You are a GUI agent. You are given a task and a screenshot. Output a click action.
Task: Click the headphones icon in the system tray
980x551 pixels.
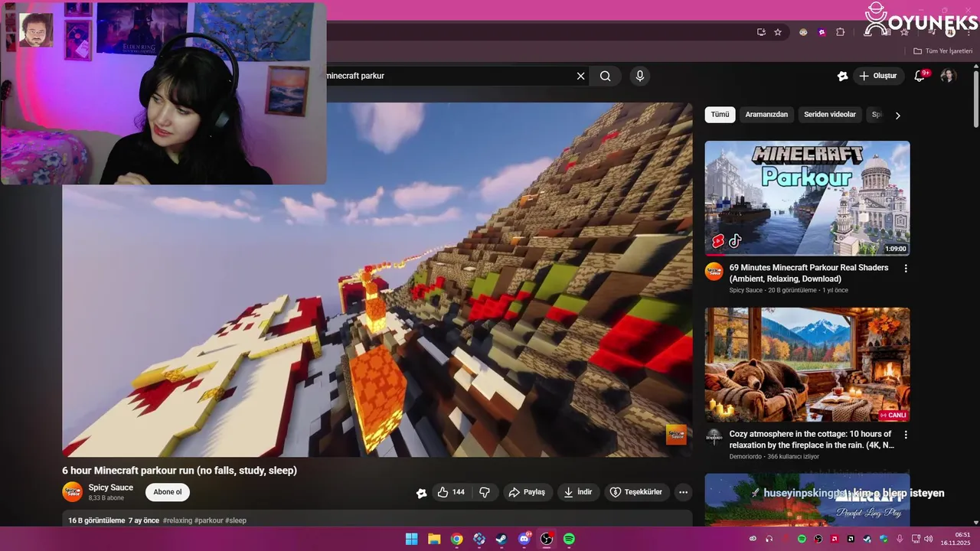tap(769, 540)
